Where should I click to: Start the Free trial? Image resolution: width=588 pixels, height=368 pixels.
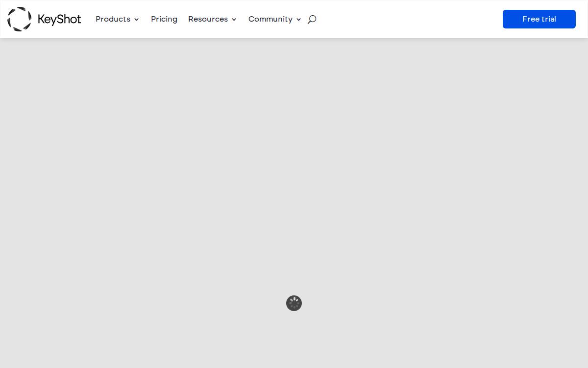539,19
